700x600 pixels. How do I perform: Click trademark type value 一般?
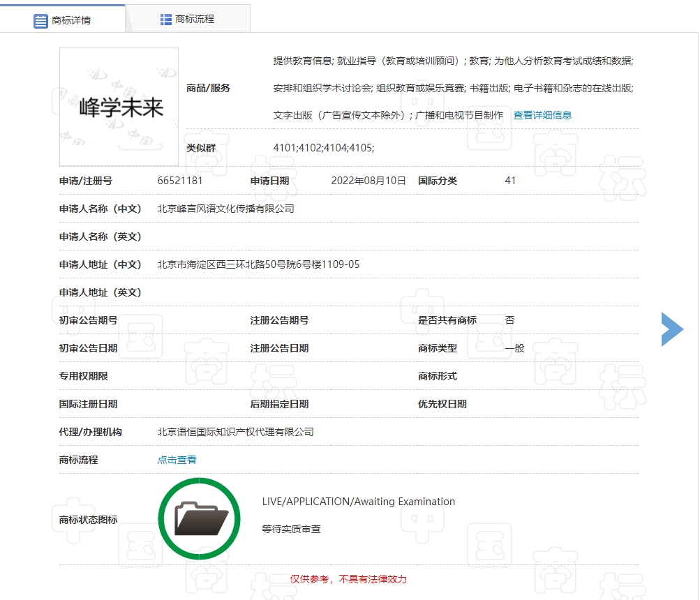[x=515, y=348]
